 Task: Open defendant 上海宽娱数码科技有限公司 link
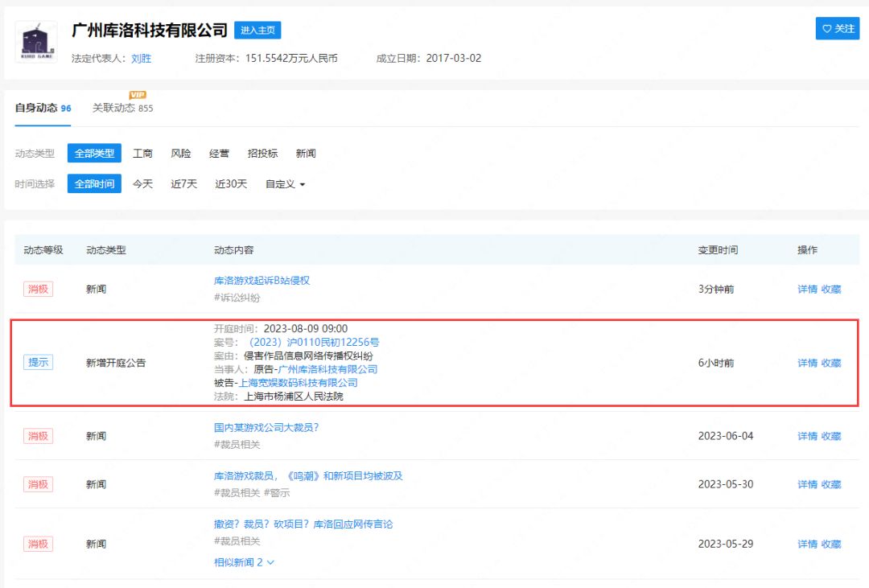(x=299, y=382)
